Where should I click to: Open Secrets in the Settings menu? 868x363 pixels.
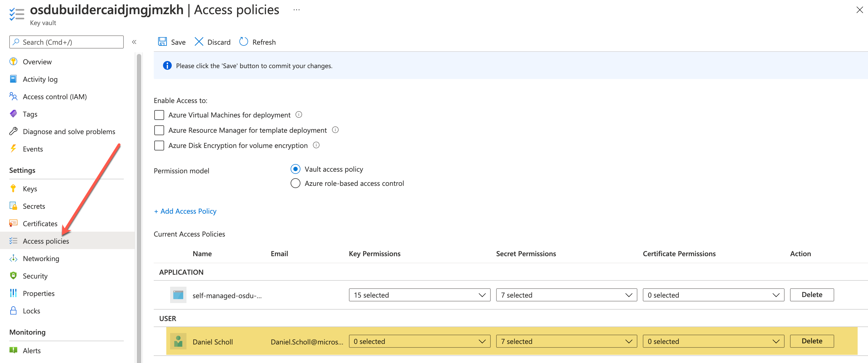click(34, 206)
